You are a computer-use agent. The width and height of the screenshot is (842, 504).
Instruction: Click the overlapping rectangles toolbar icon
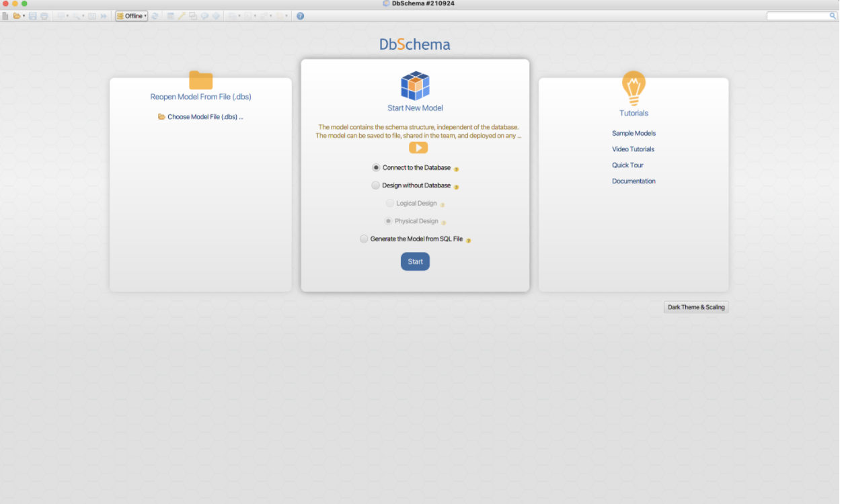point(193,16)
